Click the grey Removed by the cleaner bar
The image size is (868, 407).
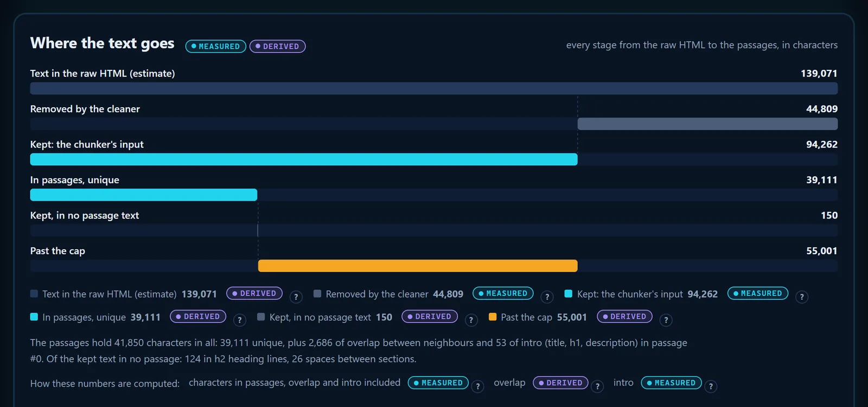click(707, 124)
